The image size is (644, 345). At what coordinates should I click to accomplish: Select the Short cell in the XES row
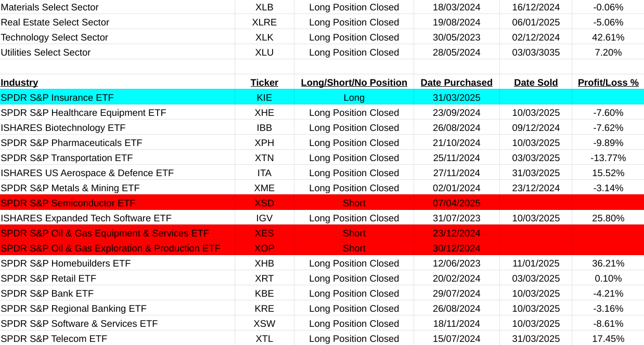coord(354,233)
